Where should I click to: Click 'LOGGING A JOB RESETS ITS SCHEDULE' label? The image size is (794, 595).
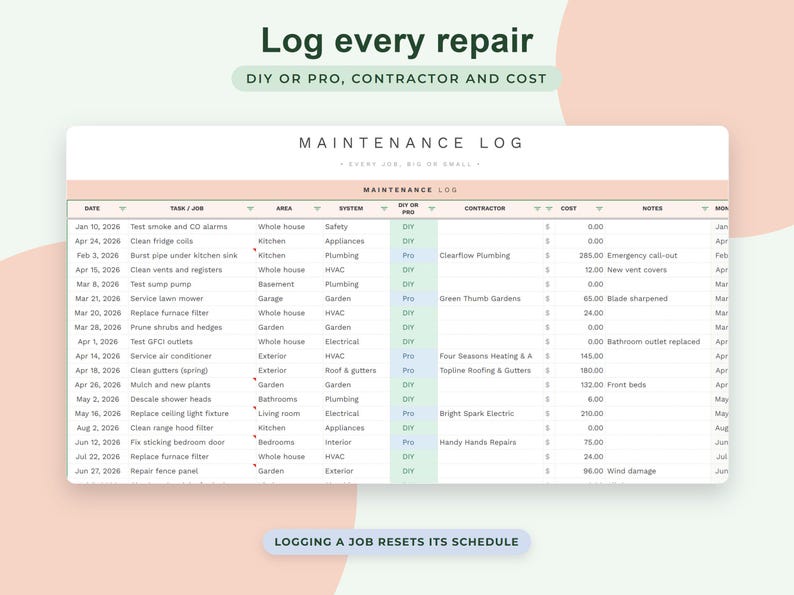(x=396, y=542)
